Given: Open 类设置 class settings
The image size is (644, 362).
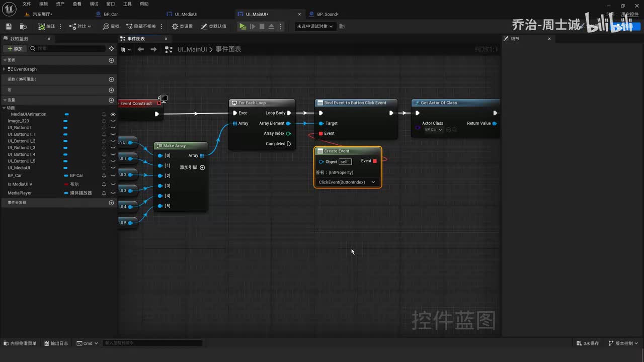Looking at the screenshot, I should pos(182,26).
